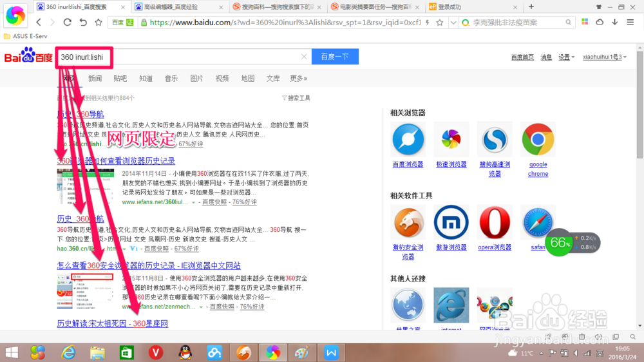Image resolution: width=644 pixels, height=362 pixels.
Task: Open the safari compass icon
Action: click(537, 222)
